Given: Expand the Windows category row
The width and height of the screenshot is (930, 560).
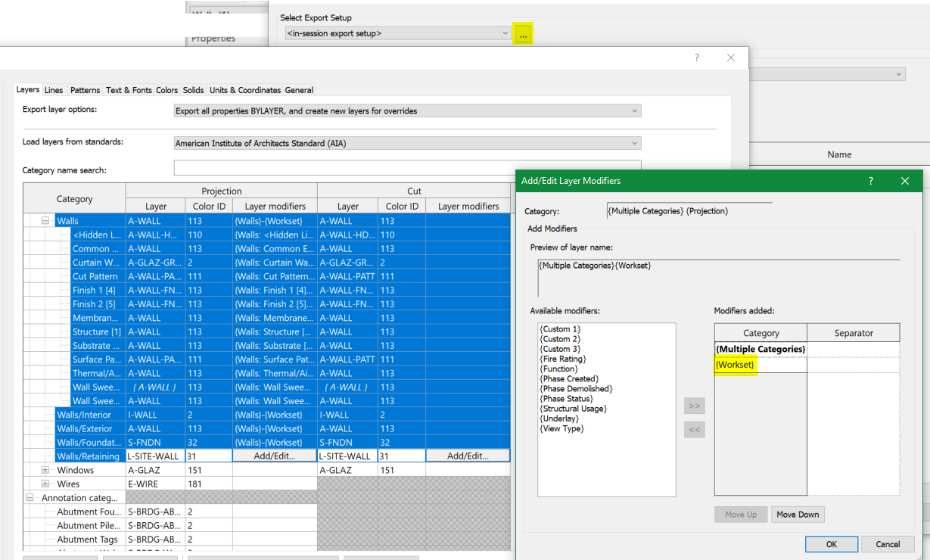Looking at the screenshot, I should 45,470.
